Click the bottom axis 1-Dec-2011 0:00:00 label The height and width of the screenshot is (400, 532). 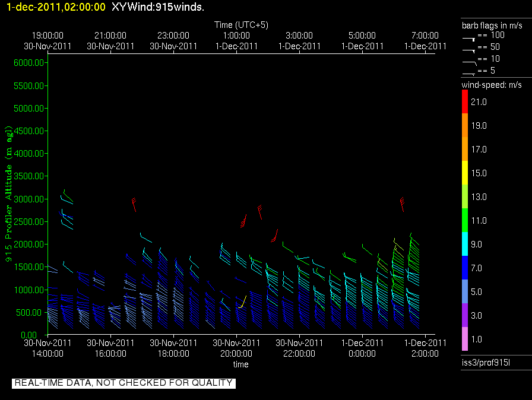tap(362, 348)
